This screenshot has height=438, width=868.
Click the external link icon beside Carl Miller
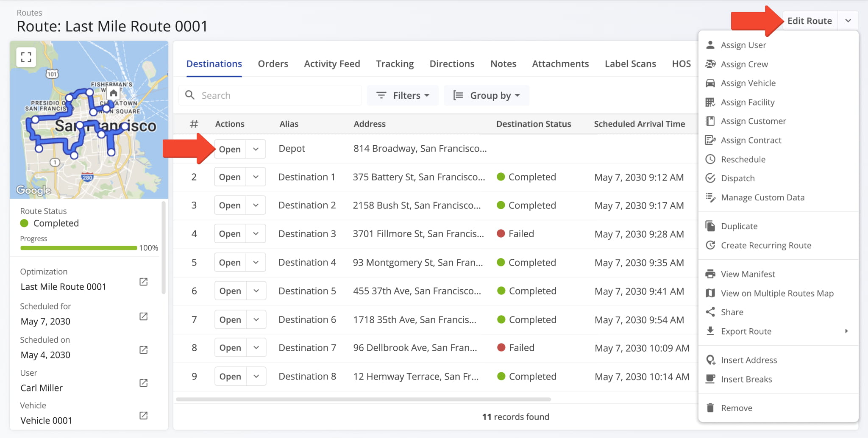(x=144, y=383)
